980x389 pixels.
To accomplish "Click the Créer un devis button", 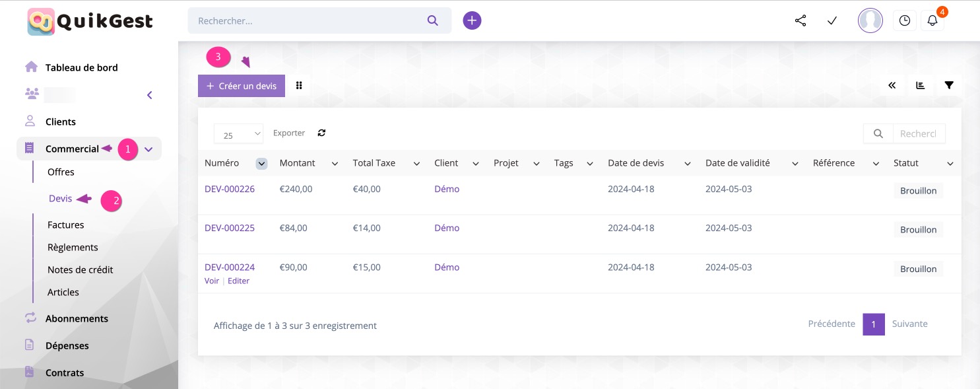I will pos(242,86).
